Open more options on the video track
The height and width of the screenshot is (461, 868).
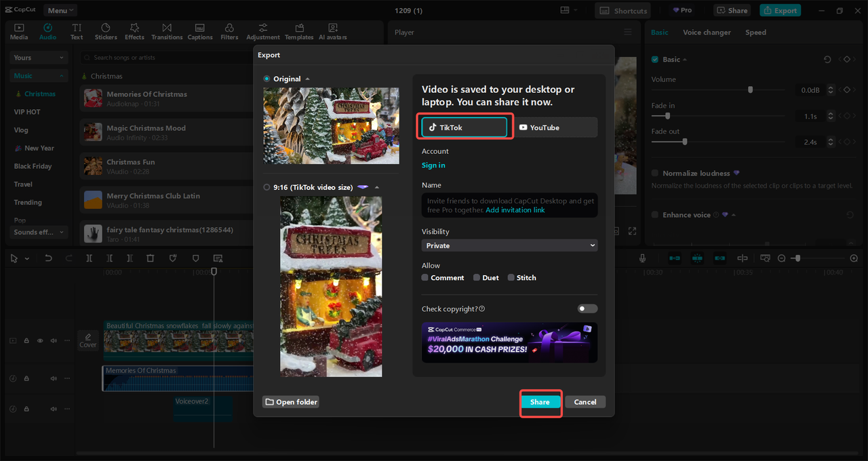point(67,340)
